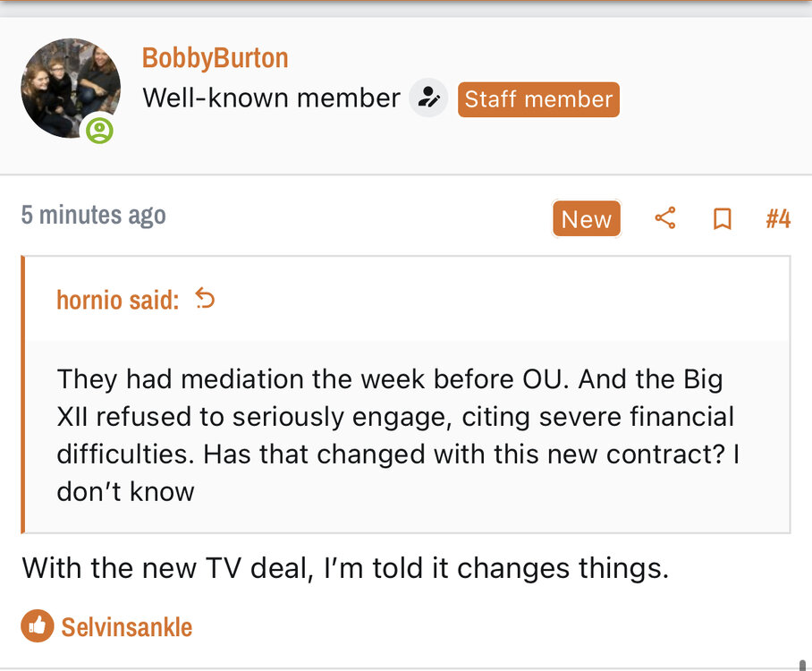The image size is (812, 671).
Task: Open BobbyBurton's avatar picture
Action: [x=70, y=88]
